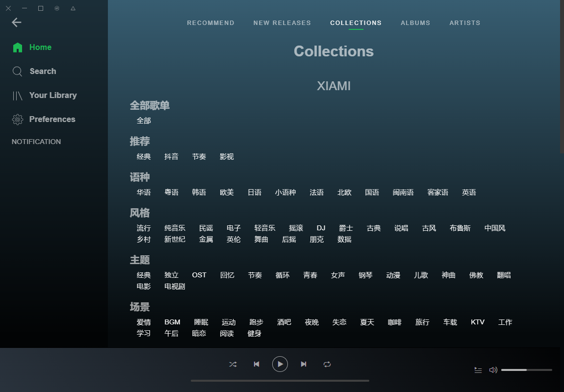The height and width of the screenshot is (392, 564).
Task: Open NOTIFICATION in the sidebar
Action: pyautogui.click(x=36, y=142)
